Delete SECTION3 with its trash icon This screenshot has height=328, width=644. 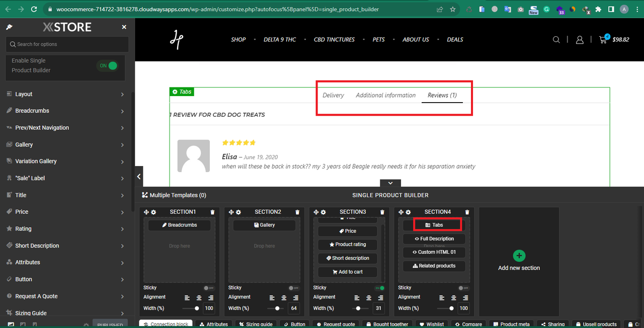[x=382, y=212]
